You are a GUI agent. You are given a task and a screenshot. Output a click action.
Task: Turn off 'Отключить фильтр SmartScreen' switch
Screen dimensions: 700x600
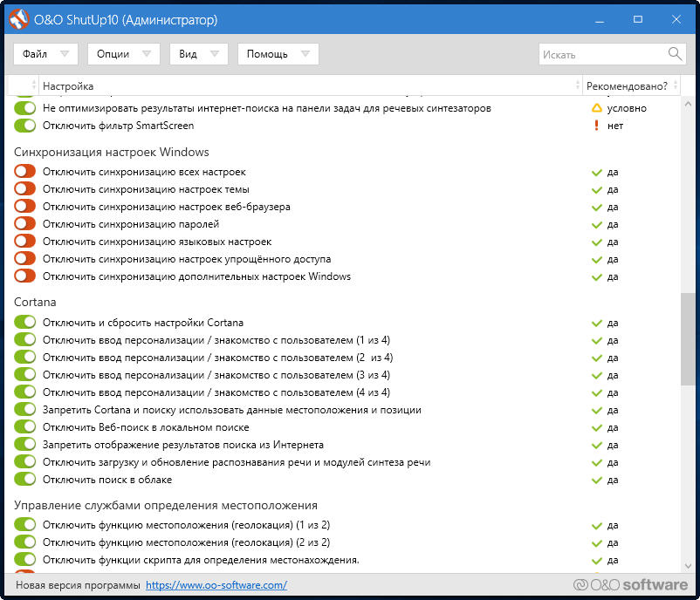pyautogui.click(x=24, y=126)
